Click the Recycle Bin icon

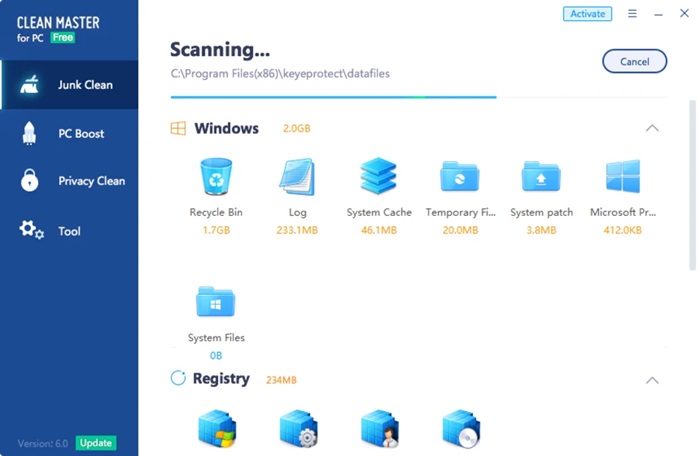coord(215,177)
